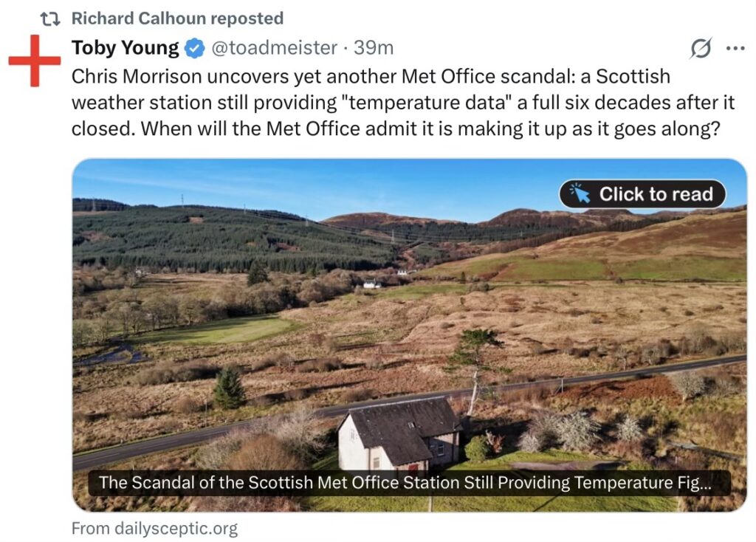Click the red cross profile avatar
756x542 pixels.
(x=35, y=61)
